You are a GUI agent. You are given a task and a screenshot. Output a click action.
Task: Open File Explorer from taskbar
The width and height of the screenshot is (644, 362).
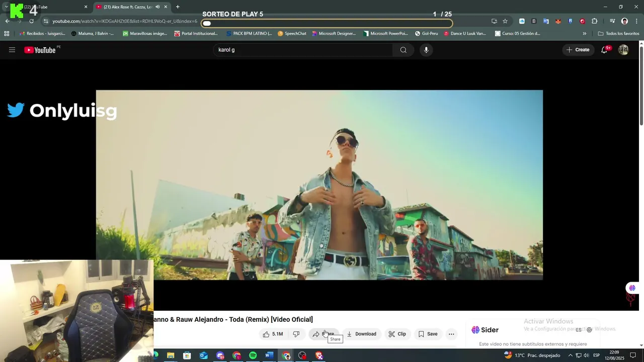(x=171, y=355)
